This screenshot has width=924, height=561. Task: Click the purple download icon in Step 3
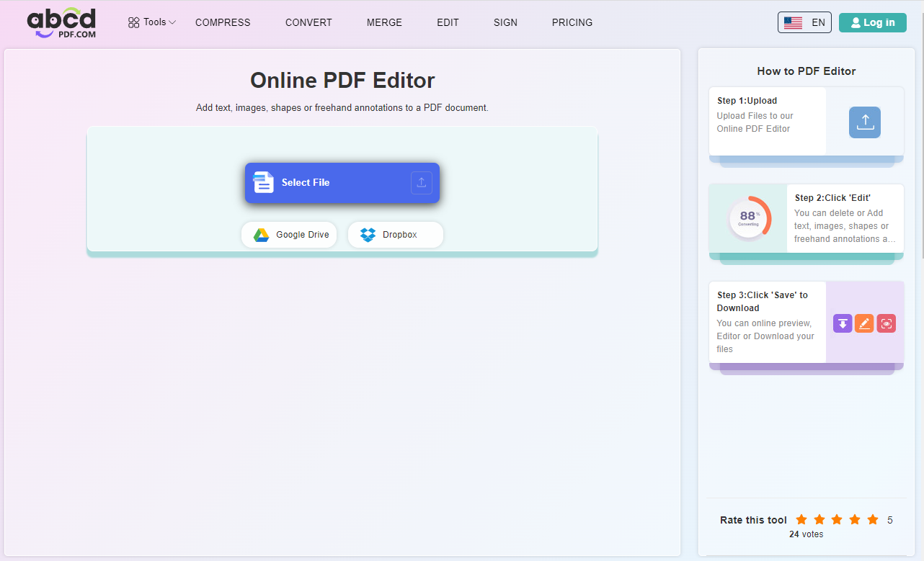(x=843, y=323)
